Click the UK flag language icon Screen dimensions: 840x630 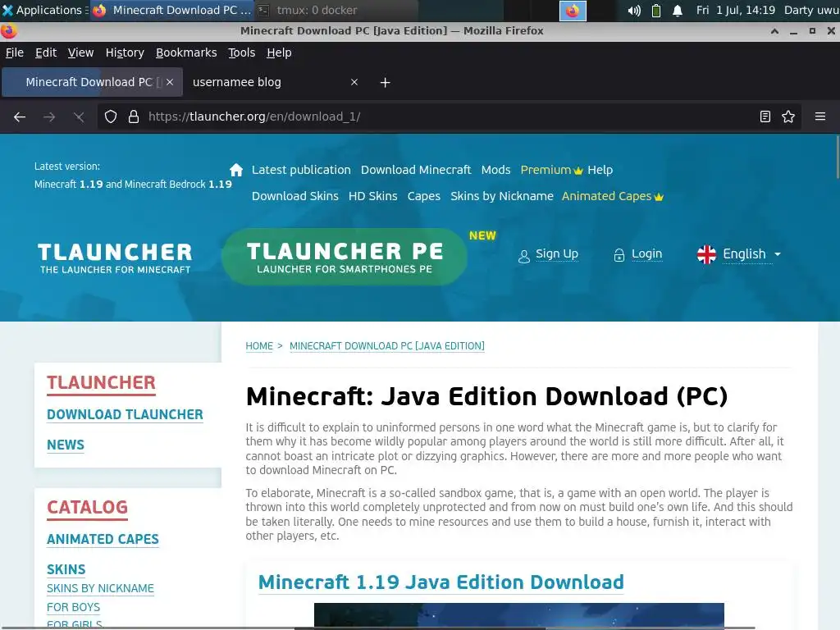(706, 254)
